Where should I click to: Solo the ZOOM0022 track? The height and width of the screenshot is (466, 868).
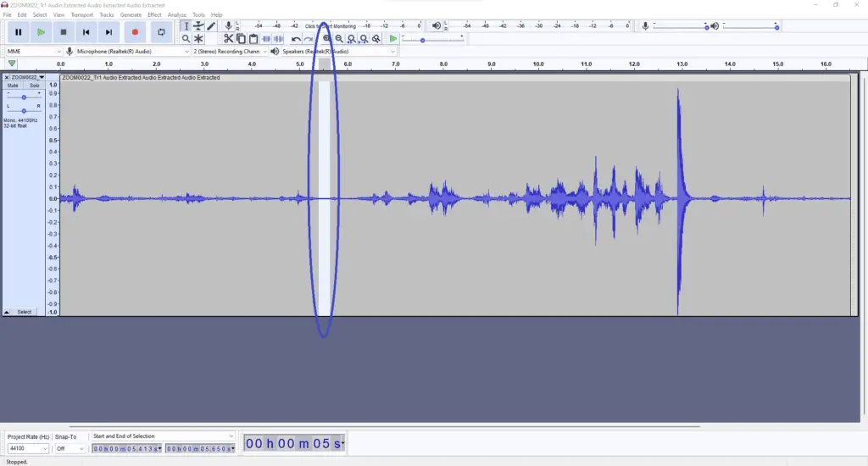pos(34,86)
